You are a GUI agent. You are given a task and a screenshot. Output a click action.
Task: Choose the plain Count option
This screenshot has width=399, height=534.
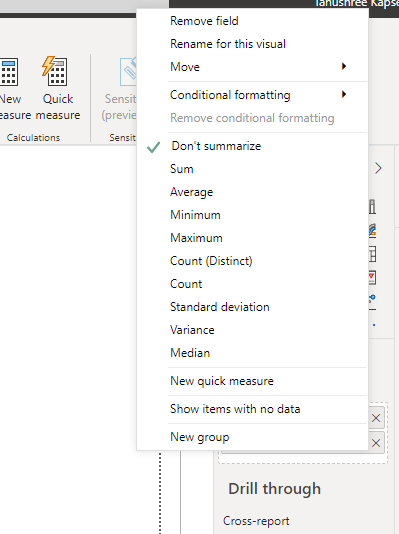(x=252, y=284)
